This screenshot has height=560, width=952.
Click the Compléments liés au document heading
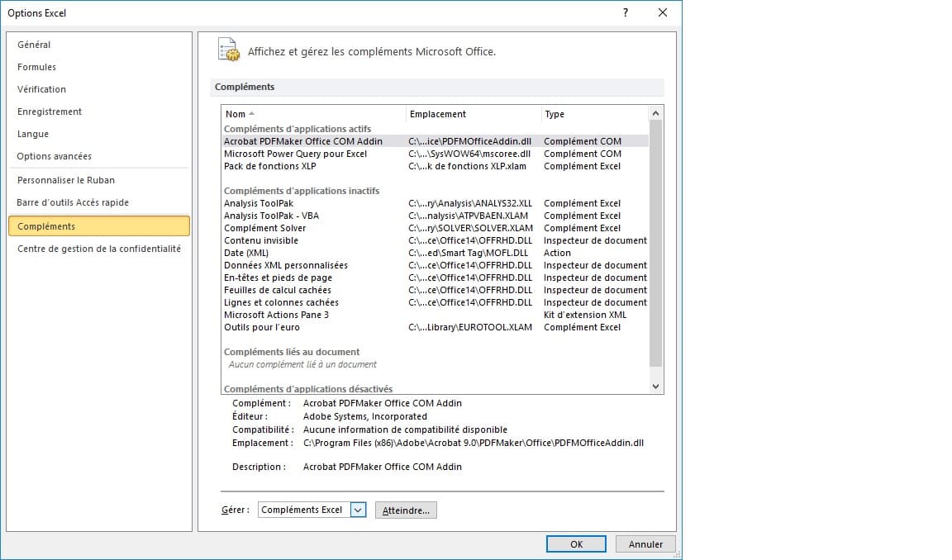292,352
